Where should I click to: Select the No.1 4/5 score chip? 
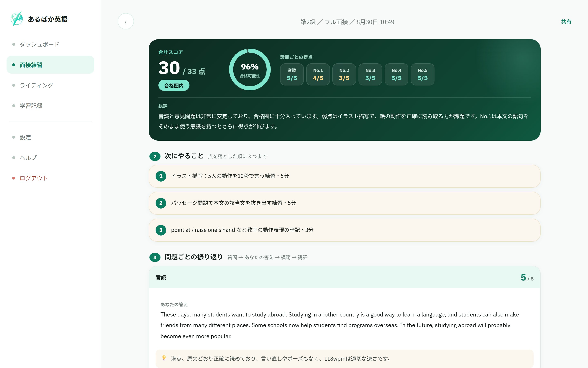pyautogui.click(x=318, y=74)
